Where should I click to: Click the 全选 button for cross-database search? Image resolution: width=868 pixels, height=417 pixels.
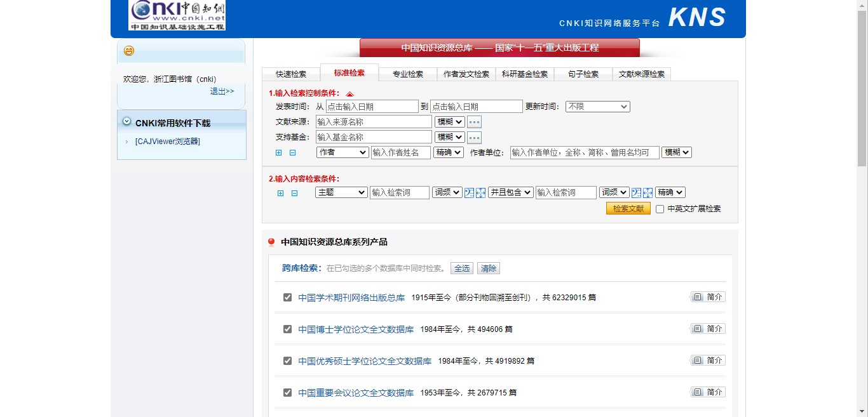coord(462,268)
